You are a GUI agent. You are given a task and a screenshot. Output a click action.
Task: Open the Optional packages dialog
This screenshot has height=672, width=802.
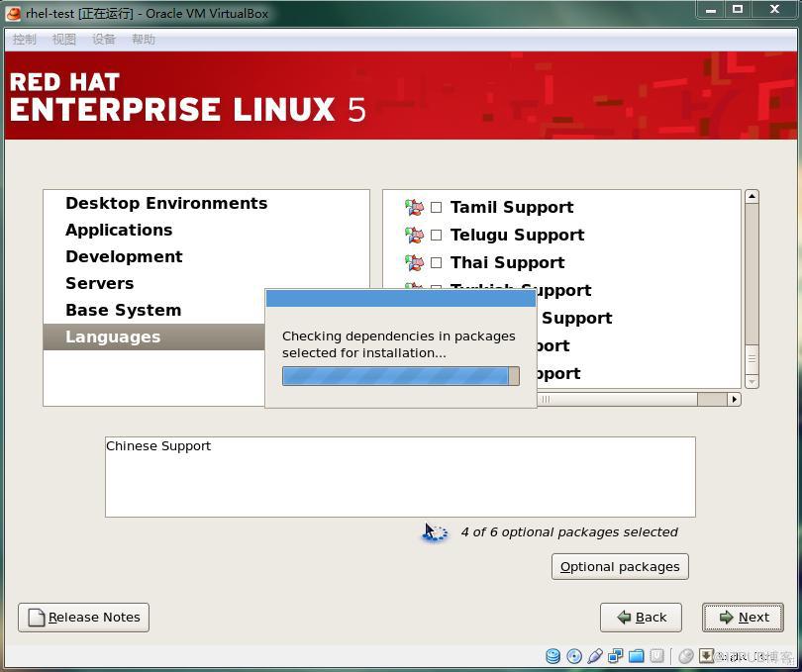pos(620,567)
